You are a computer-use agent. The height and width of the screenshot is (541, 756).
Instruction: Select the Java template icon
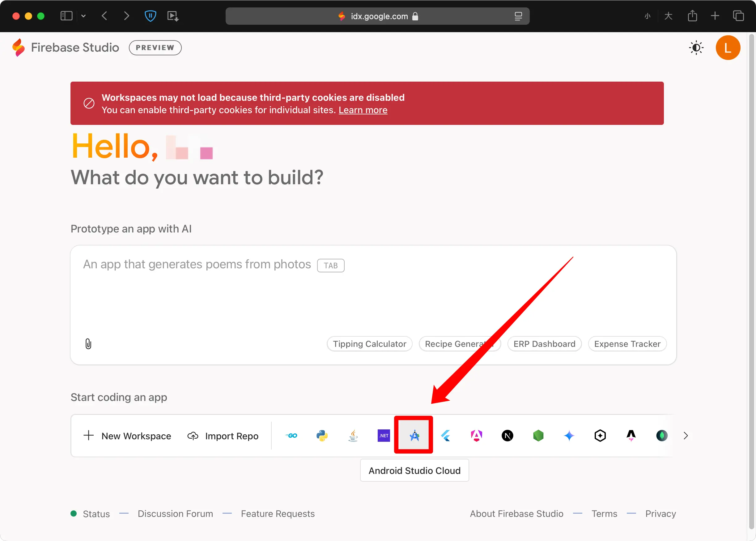353,435
